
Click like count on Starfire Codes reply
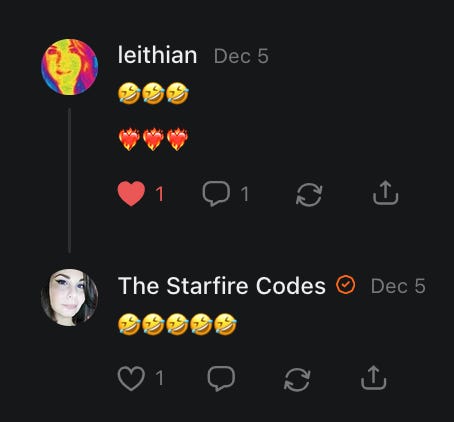click(x=160, y=378)
